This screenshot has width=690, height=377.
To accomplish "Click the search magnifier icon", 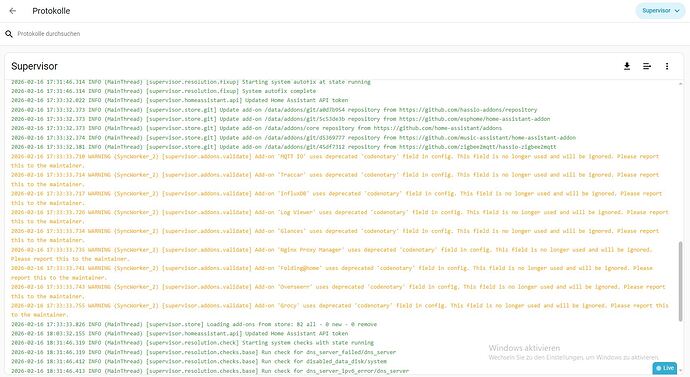I will tap(9, 34).
